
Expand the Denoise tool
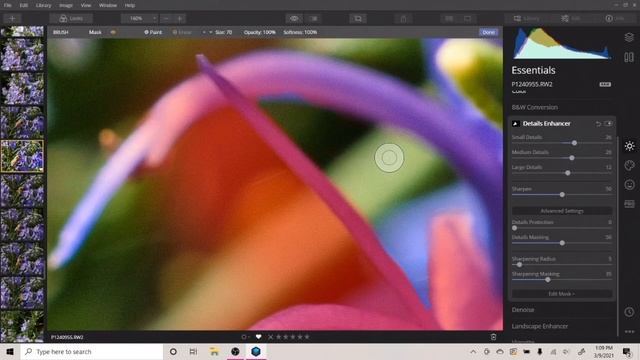tap(523, 310)
